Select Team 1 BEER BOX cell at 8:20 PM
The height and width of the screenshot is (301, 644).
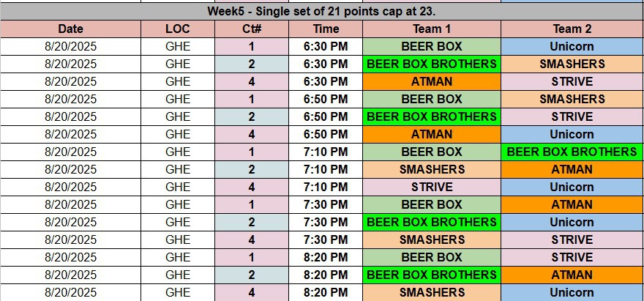coord(432,258)
